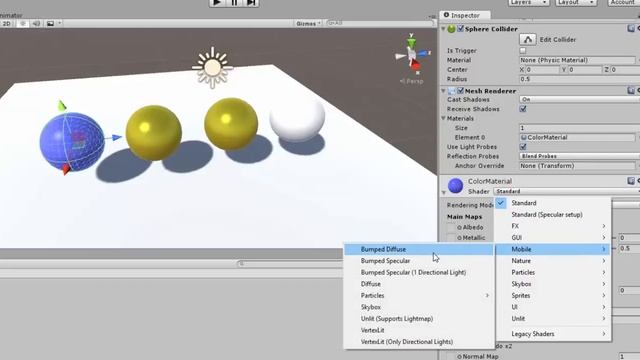Image resolution: width=640 pixels, height=360 pixels.
Task: Click the Edit Collider button
Action: [527, 40]
